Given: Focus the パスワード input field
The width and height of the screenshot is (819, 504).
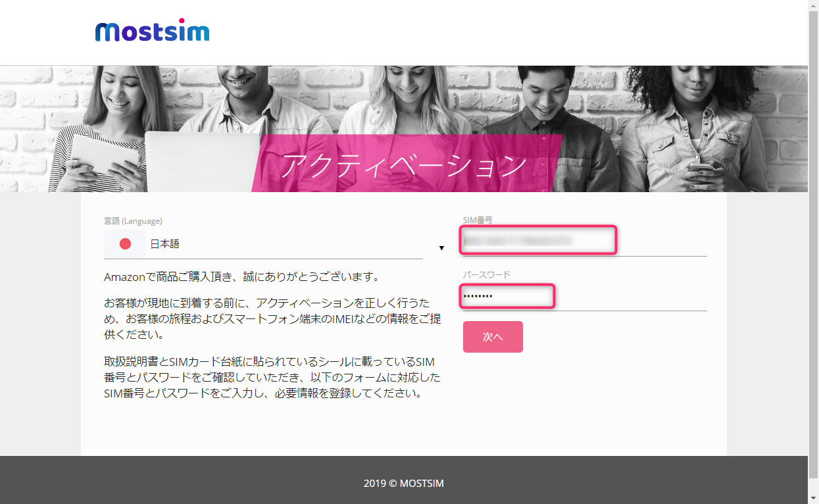Looking at the screenshot, I should [x=585, y=297].
